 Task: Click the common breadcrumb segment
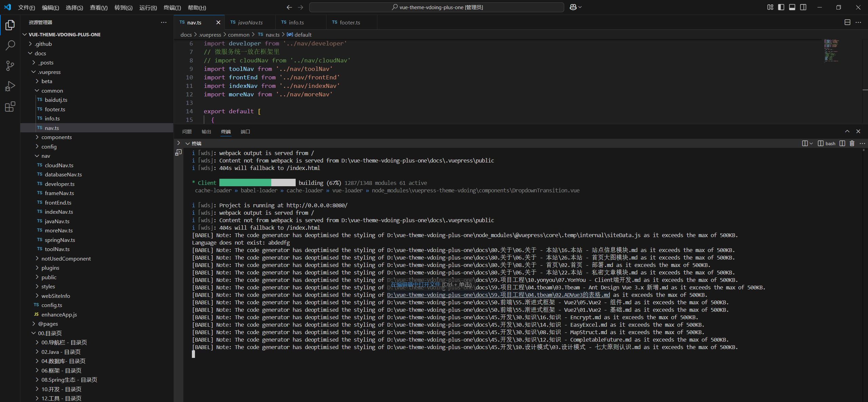(238, 35)
